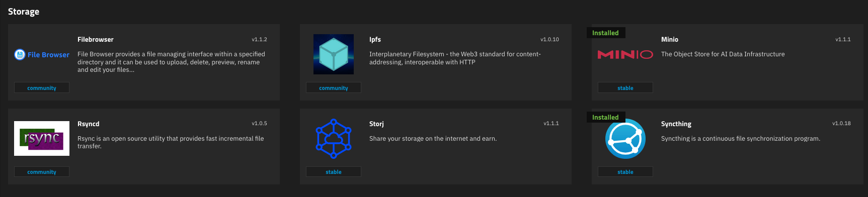Open the Filebrowser app title
Viewport: 868px width, 197px height.
coord(96,39)
